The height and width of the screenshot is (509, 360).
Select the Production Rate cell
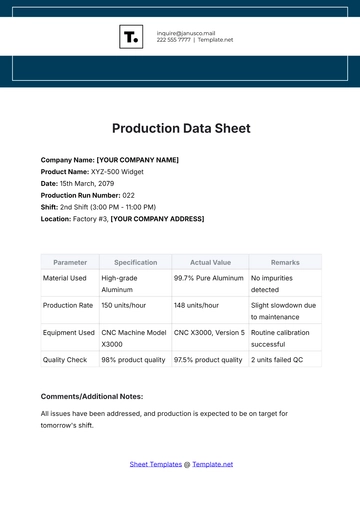tap(70, 310)
